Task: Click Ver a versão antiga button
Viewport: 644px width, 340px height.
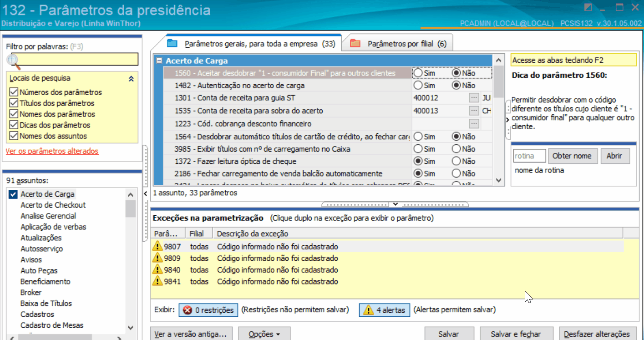Action: coord(190,334)
